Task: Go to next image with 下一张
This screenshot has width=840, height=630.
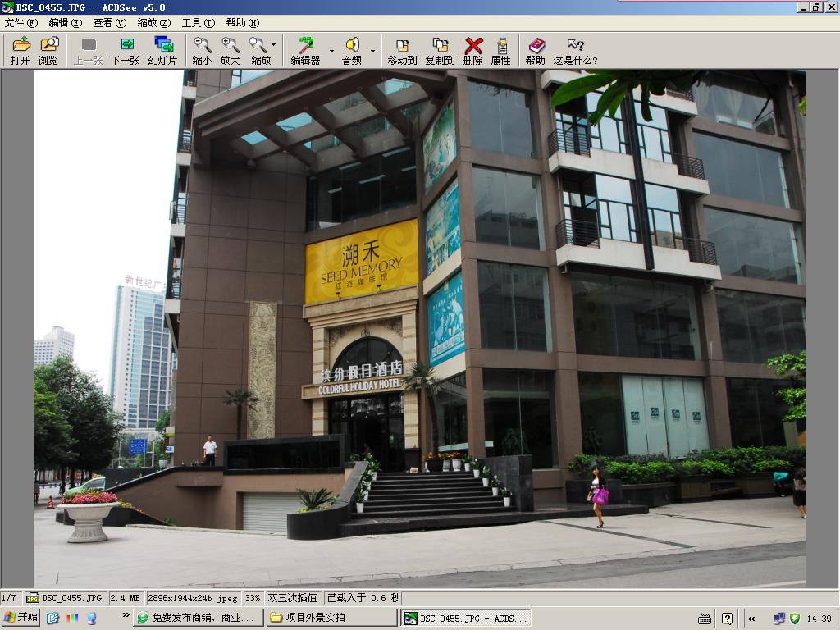Action: [126, 50]
